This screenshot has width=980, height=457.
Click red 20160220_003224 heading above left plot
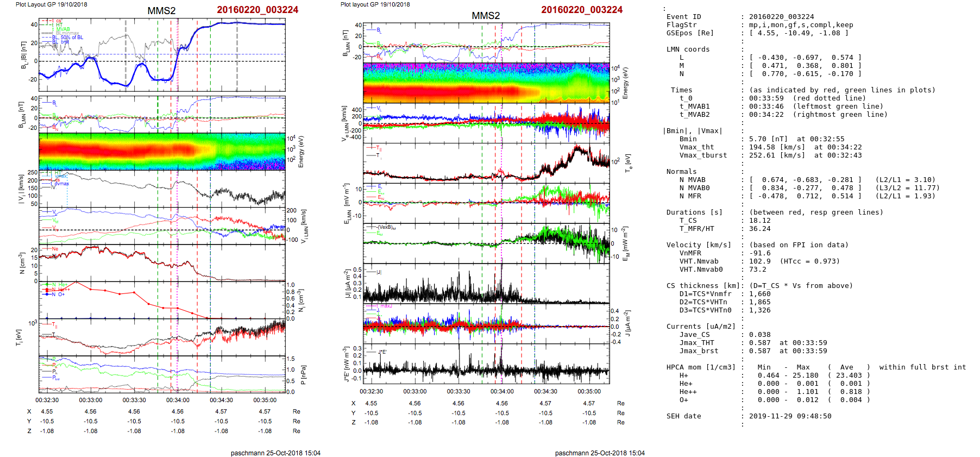tap(257, 10)
